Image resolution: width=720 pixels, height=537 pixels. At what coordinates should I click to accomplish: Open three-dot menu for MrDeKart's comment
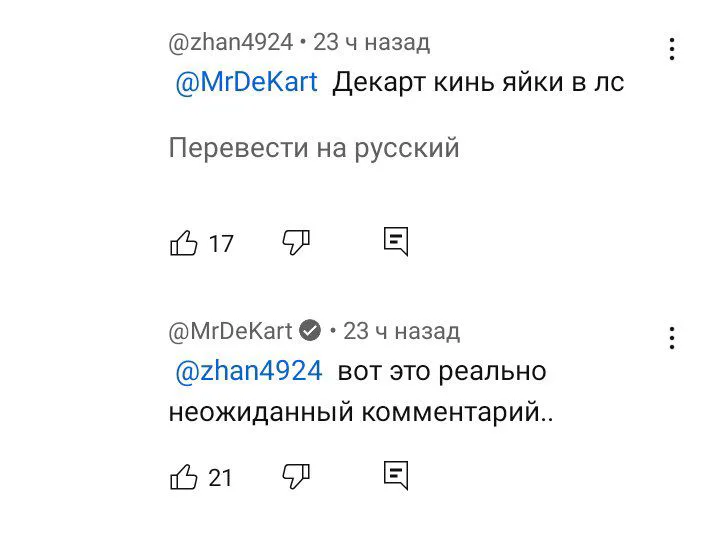pos(672,337)
